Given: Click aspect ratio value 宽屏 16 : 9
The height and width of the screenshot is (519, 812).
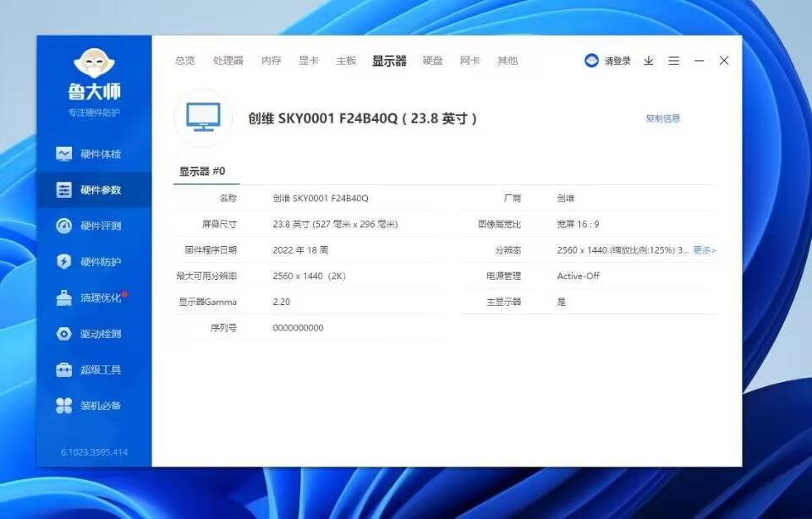Looking at the screenshot, I should pos(578,224).
